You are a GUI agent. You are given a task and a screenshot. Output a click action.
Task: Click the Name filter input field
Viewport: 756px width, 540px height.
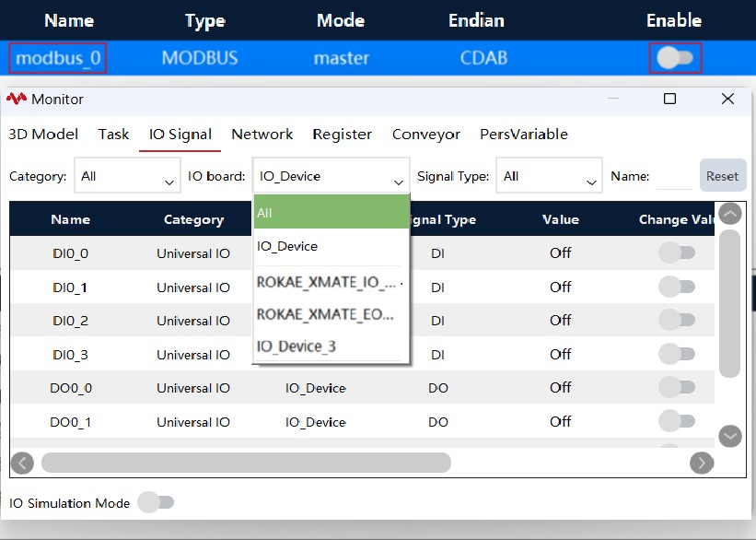point(674,177)
